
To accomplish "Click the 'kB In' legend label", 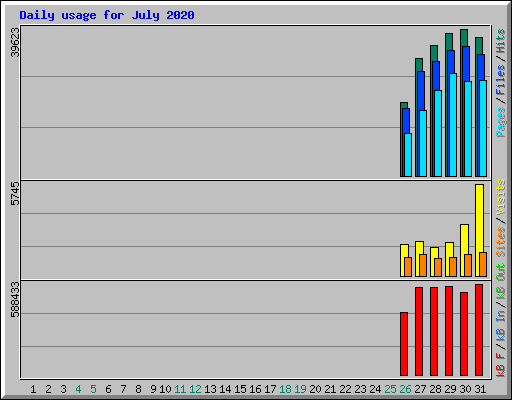I will (501, 325).
